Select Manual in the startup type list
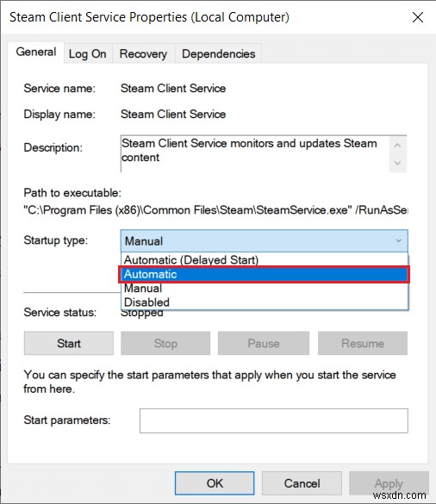The image size is (436, 504). 265,289
